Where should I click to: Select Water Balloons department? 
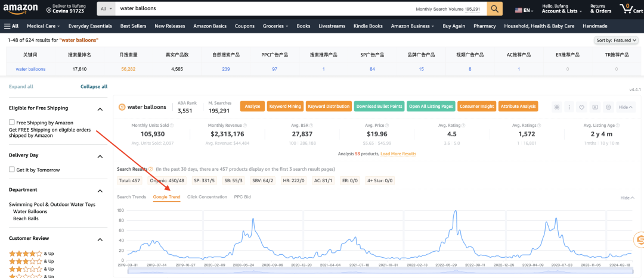click(x=30, y=211)
